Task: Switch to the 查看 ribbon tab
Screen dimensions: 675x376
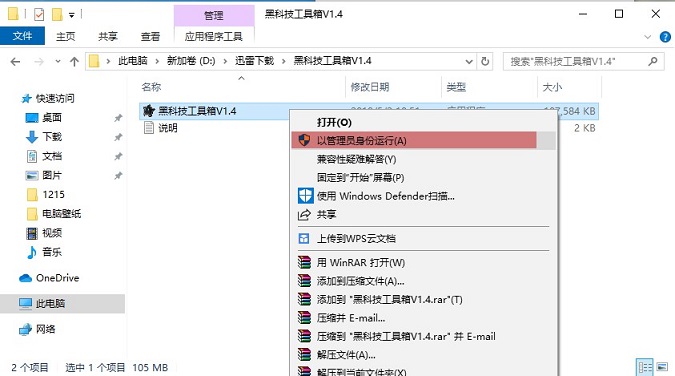Action: [x=150, y=37]
